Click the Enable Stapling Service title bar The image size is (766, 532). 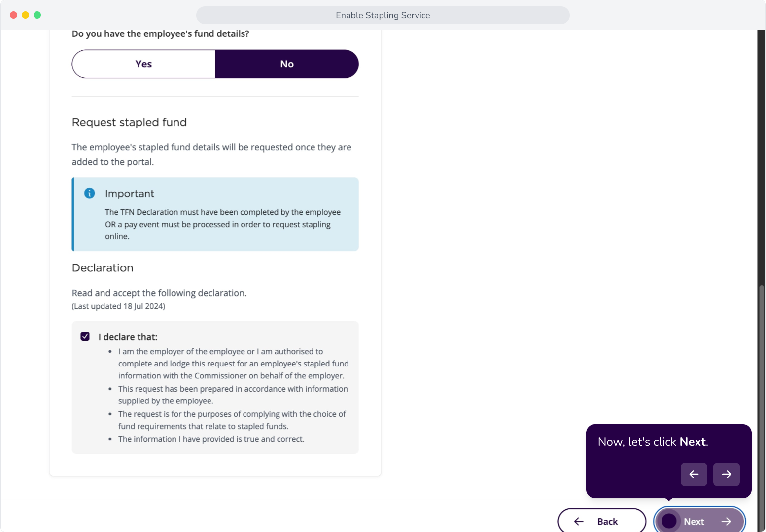pos(383,15)
